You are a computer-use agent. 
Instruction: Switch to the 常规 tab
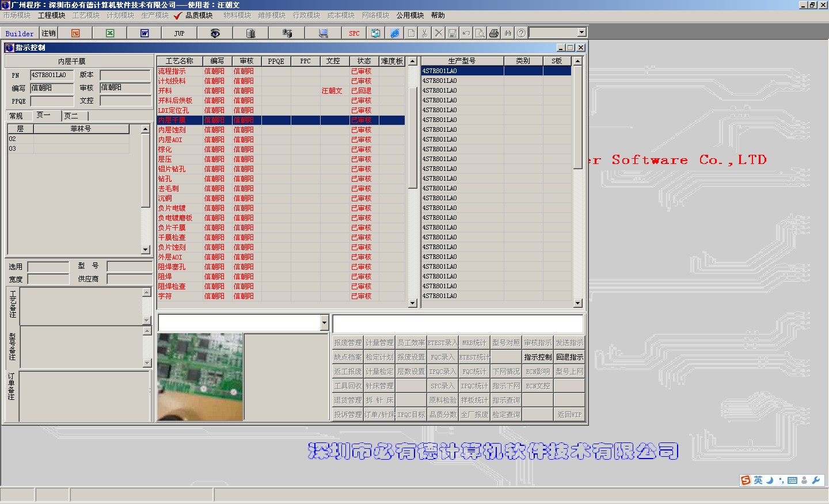[x=16, y=116]
